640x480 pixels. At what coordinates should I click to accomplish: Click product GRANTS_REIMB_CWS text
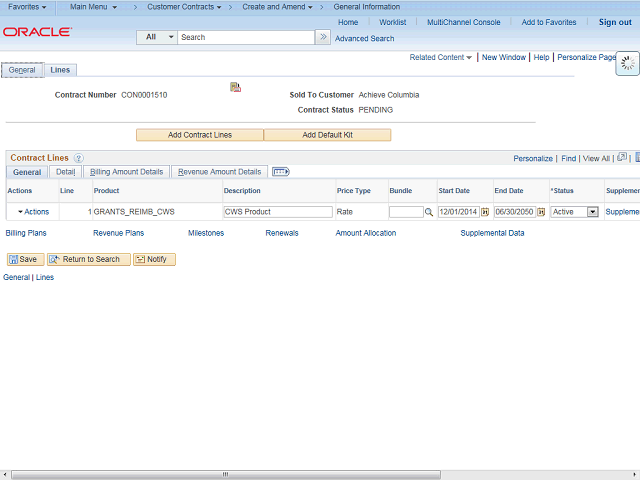134,212
